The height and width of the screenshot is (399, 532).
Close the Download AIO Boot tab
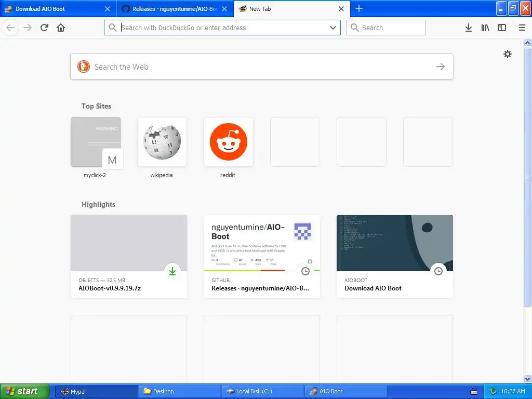107,9
